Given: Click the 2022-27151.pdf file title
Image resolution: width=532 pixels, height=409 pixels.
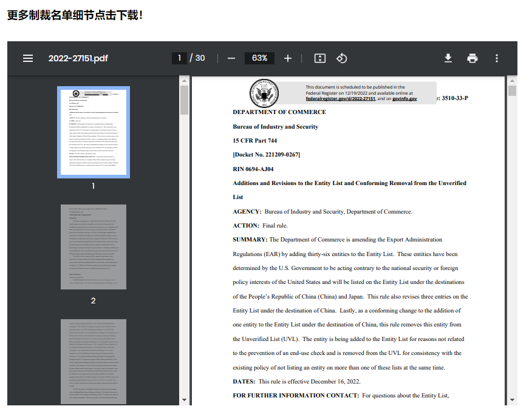Looking at the screenshot, I should point(78,58).
